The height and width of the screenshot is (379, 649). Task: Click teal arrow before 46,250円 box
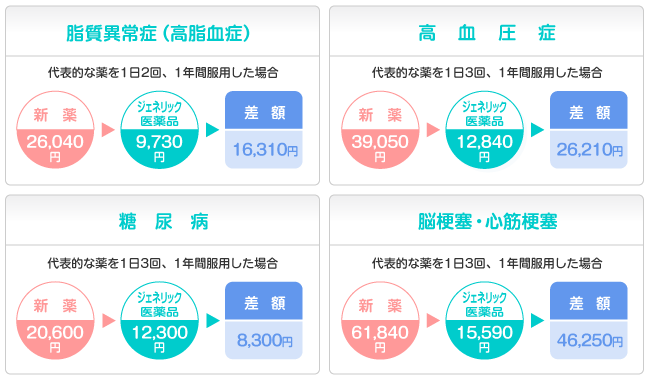(537, 321)
